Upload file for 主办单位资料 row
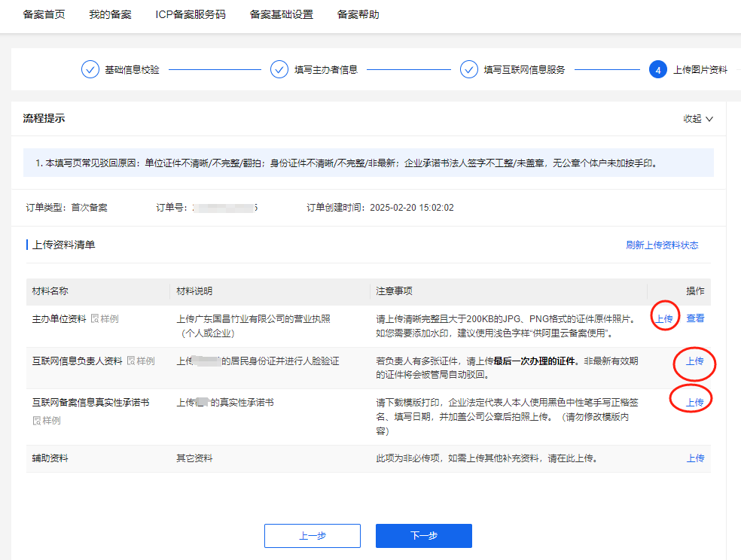 [x=664, y=318]
